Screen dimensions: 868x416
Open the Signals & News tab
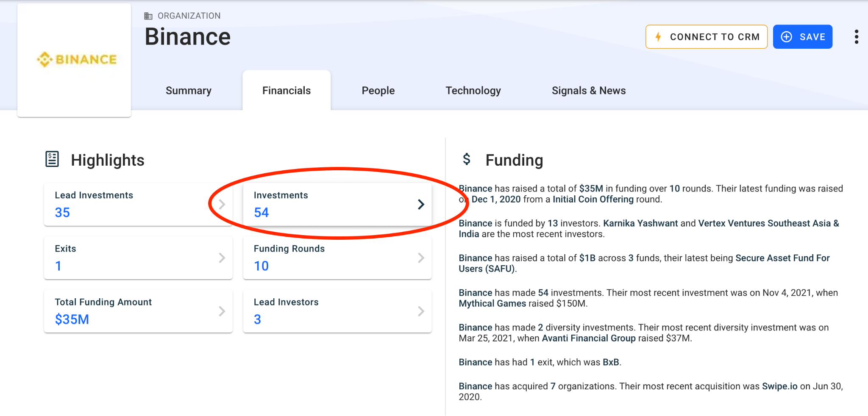(x=589, y=91)
